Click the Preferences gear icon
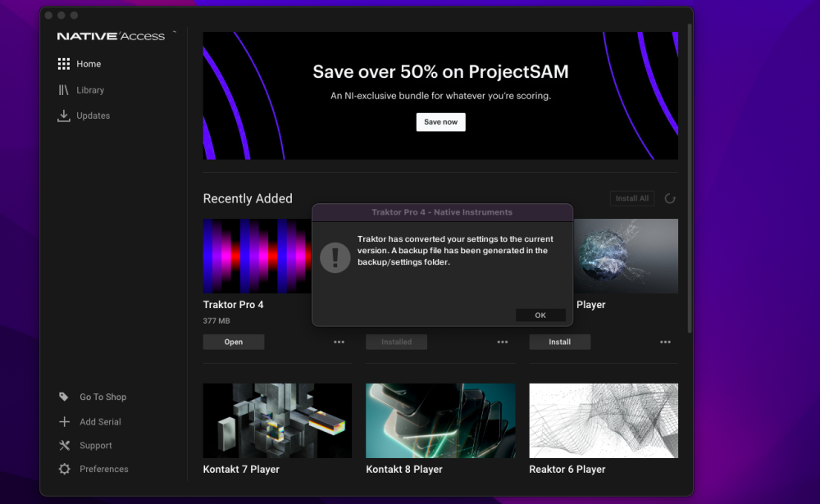The width and height of the screenshot is (820, 504). [x=64, y=469]
